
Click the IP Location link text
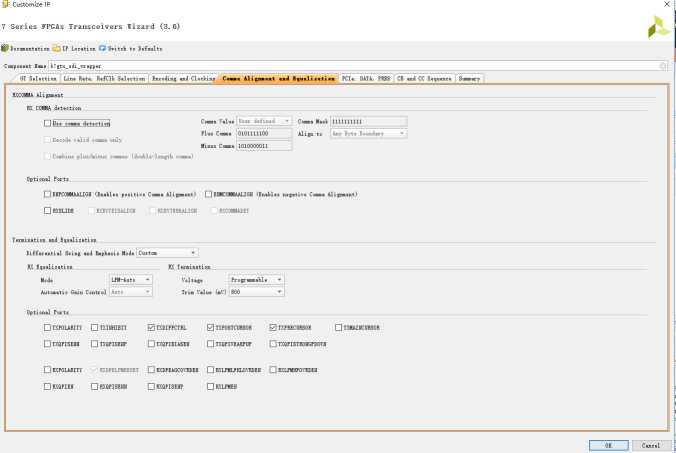click(x=79, y=49)
